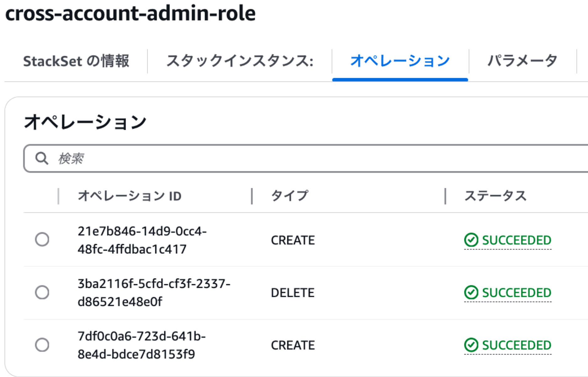588x377 pixels.
Task: Click CREATE type in 21e7b846 row
Action: (293, 240)
